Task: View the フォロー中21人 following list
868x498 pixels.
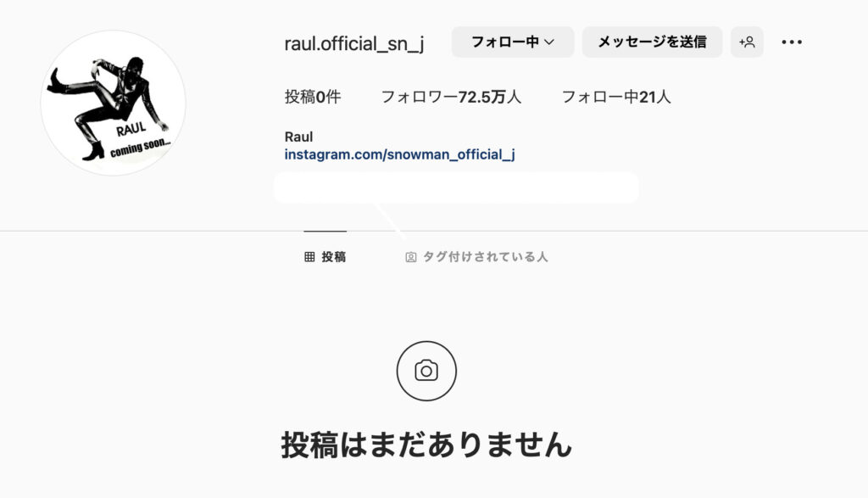Action: pos(616,97)
